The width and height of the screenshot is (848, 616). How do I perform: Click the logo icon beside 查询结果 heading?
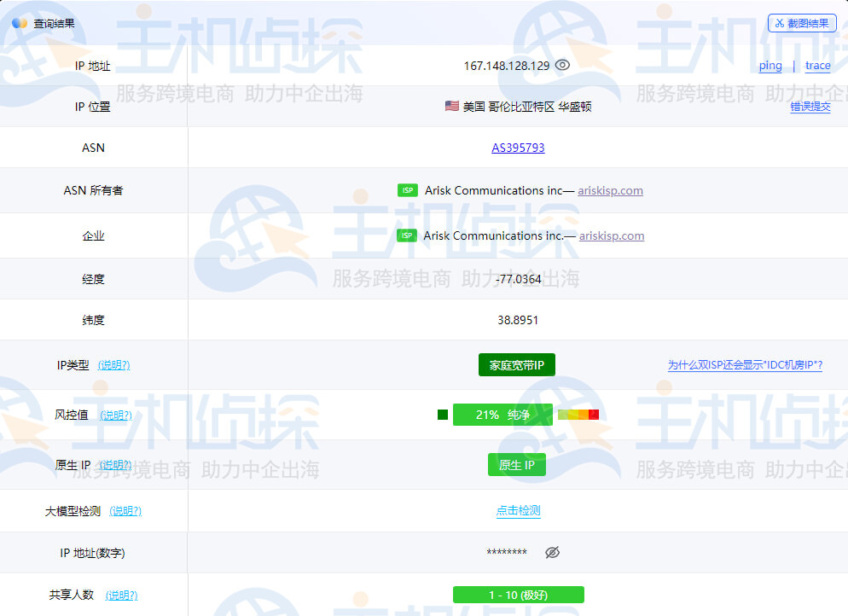[x=20, y=23]
